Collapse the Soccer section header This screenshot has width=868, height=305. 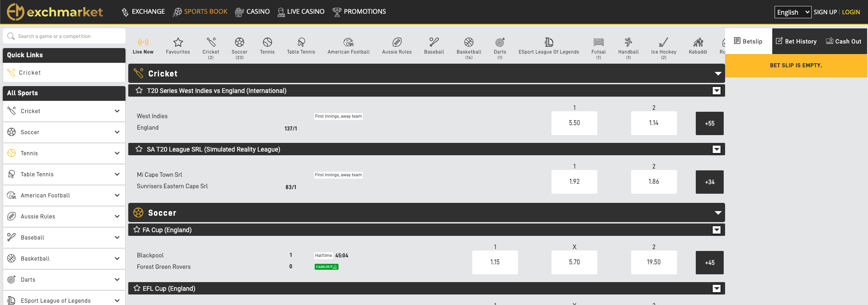coord(718,213)
